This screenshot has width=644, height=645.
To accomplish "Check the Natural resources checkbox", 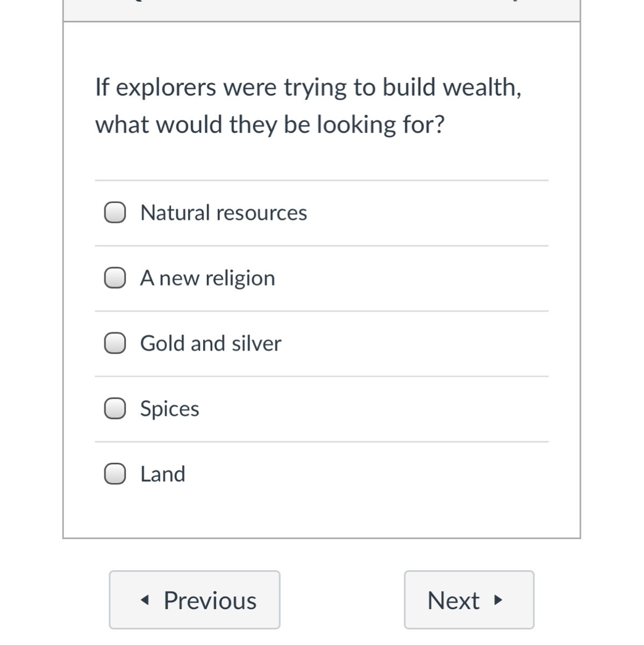I will click(115, 212).
